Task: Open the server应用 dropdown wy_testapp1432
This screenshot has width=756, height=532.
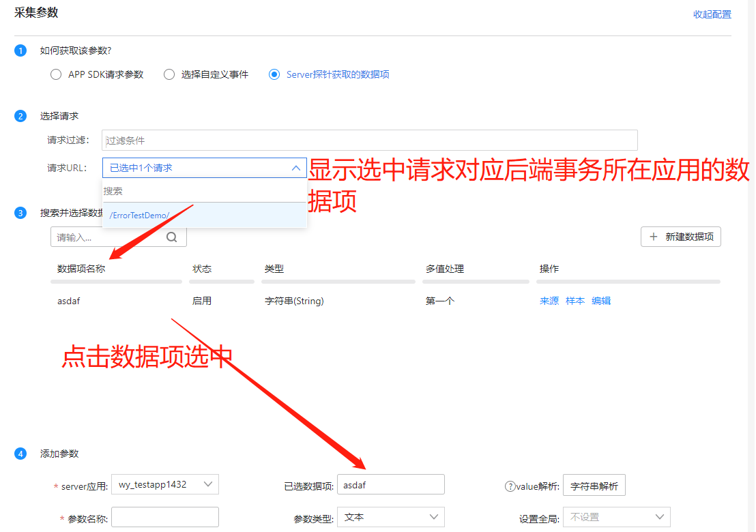Action: coord(164,484)
